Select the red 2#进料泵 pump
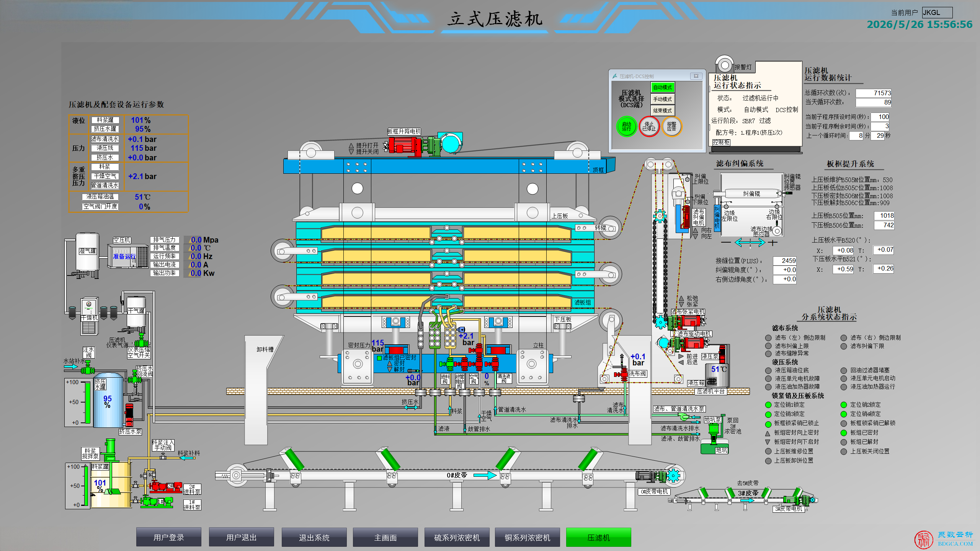Screen dimensions: 980x551 click(x=165, y=486)
